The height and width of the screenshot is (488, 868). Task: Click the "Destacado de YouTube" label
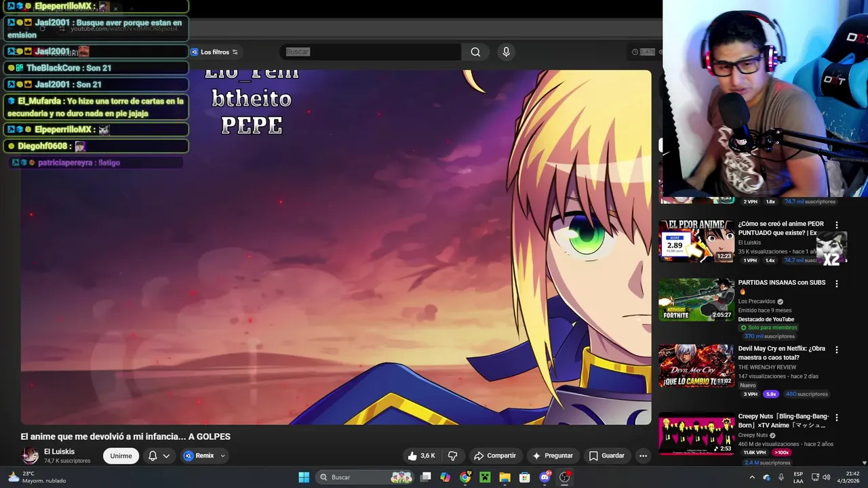(766, 319)
